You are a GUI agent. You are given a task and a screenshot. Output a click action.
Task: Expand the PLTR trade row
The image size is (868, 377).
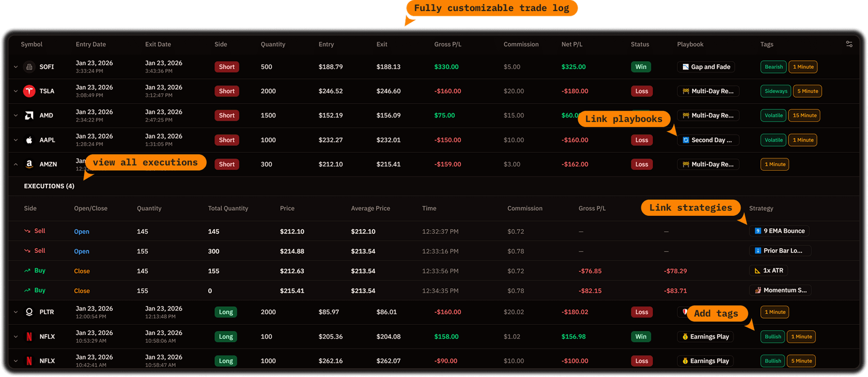click(16, 312)
